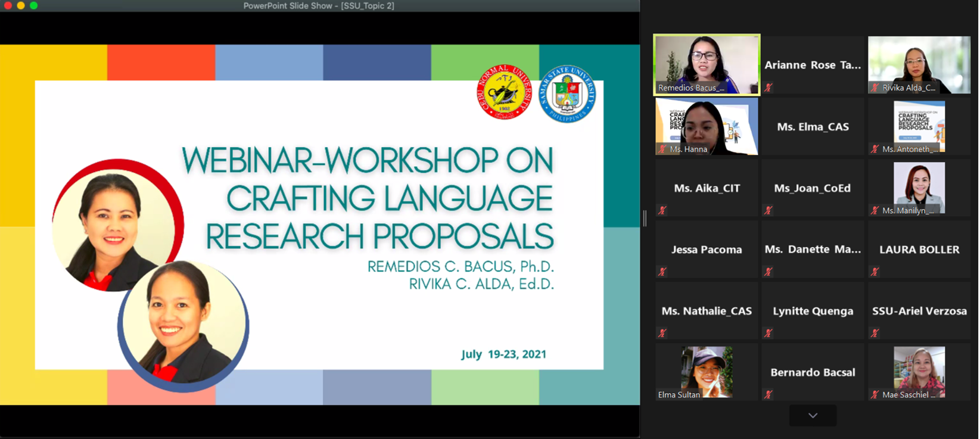Image resolution: width=980 pixels, height=439 pixels.
Task: Click the green full-screen window button
Action: pyautogui.click(x=34, y=5)
